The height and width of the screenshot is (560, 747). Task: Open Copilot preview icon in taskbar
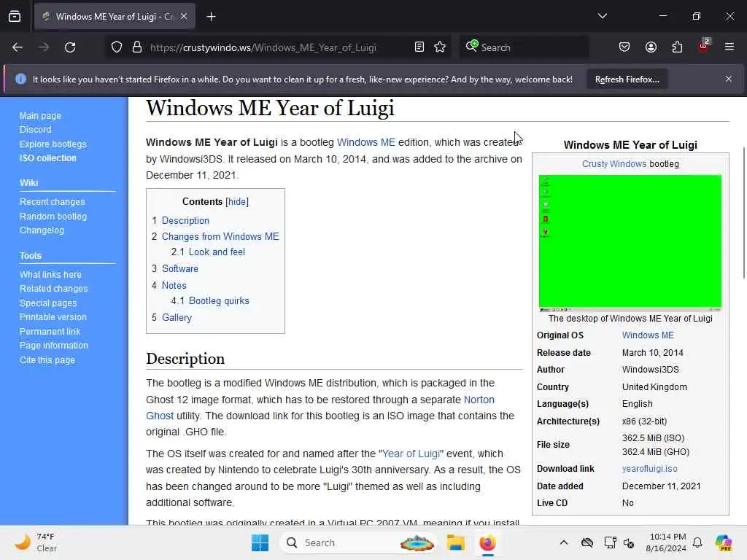(x=724, y=542)
